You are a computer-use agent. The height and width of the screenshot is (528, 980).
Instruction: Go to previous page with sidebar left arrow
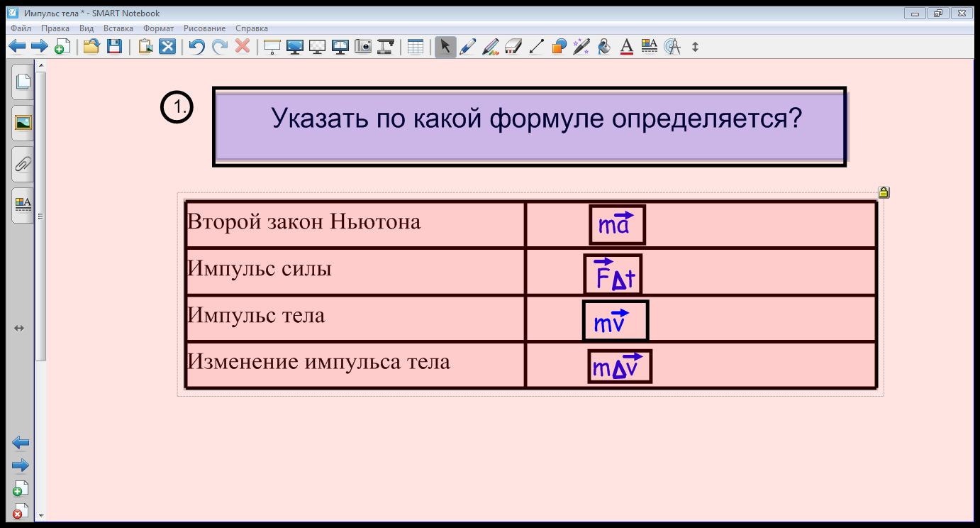point(21,443)
